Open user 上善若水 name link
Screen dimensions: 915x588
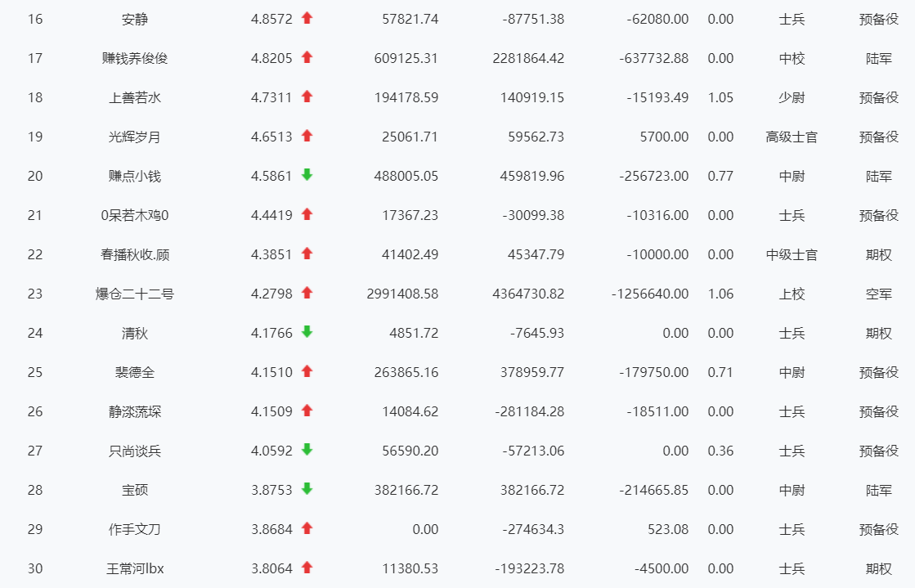pyautogui.click(x=135, y=97)
